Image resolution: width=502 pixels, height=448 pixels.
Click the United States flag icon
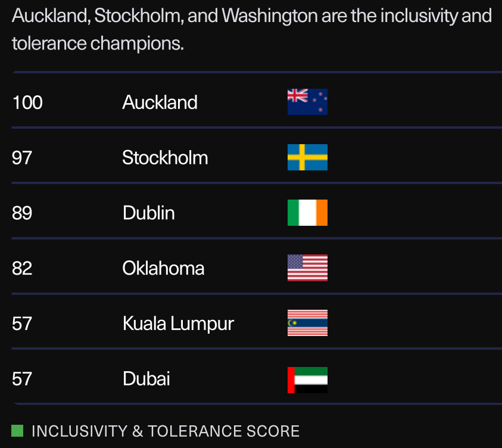coord(307,268)
